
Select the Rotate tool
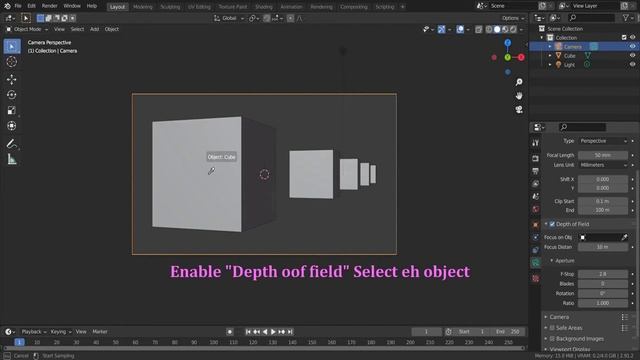[x=12, y=95]
